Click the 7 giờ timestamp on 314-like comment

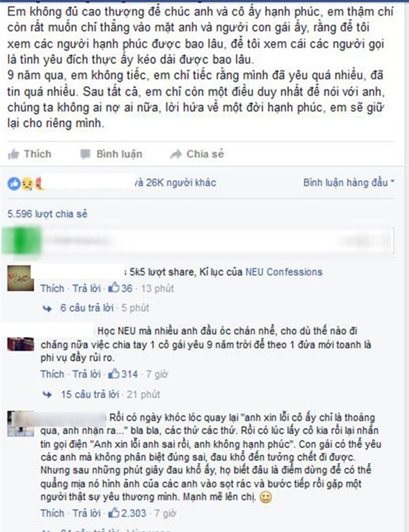157,374
